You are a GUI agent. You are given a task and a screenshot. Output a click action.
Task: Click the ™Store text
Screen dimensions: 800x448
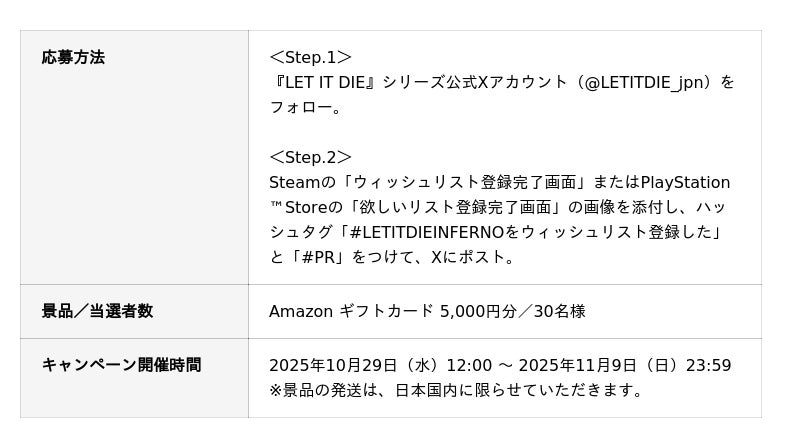click(x=298, y=207)
